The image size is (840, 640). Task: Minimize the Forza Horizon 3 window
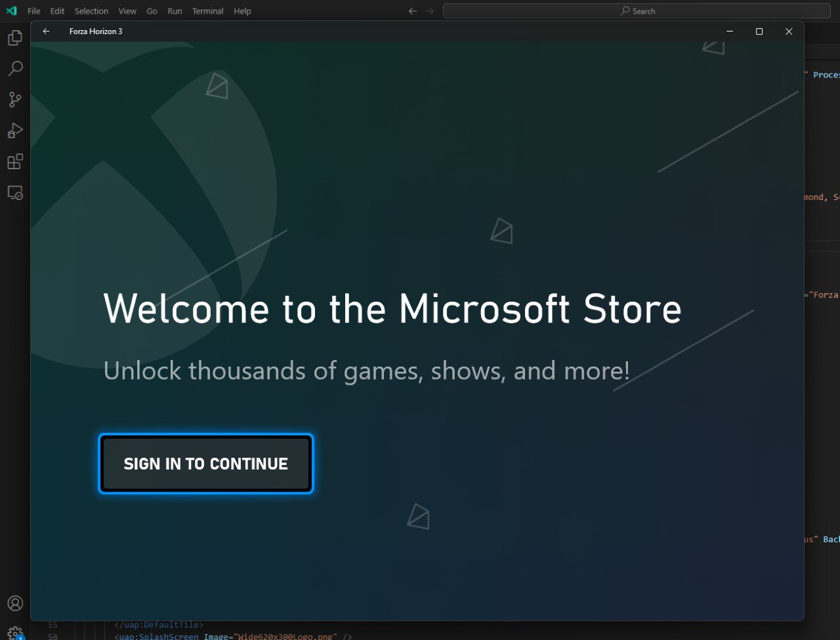pos(730,31)
